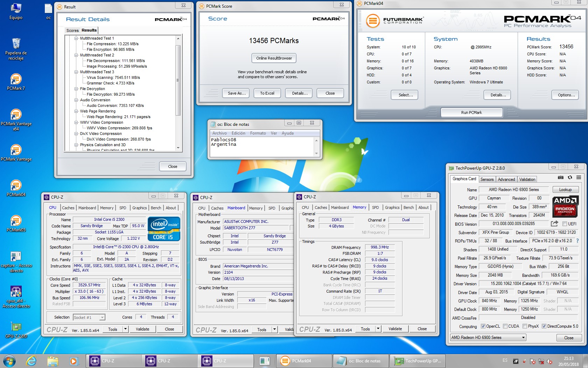This screenshot has height=368, width=588.
Task: Open the Advanced tab in GPU-Z
Action: 506,179
